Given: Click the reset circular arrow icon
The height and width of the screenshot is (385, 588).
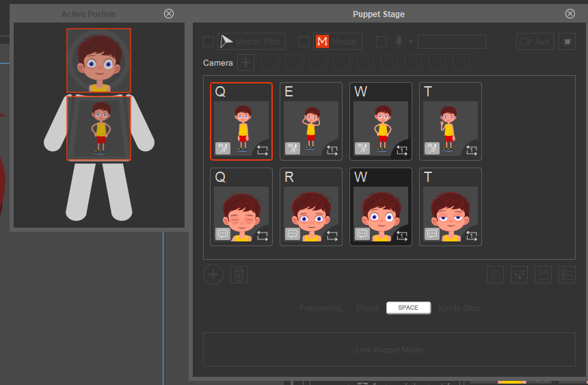Looking at the screenshot, I should [x=495, y=275].
